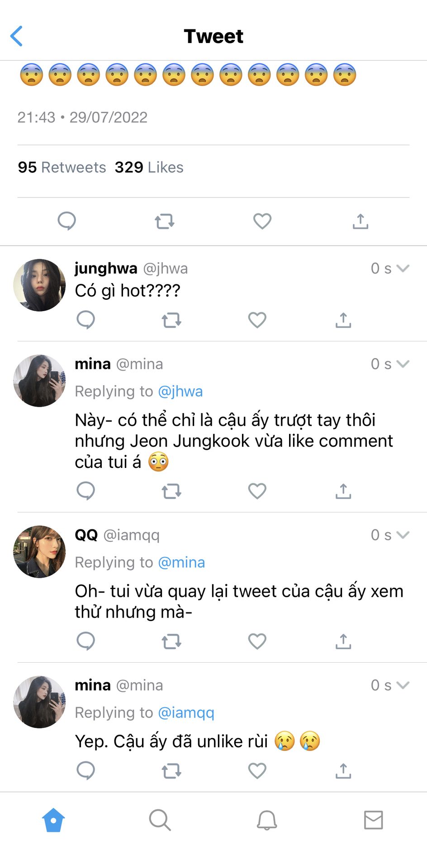Image resolution: width=427 pixels, height=868 pixels.
Task: Like junghwa's 'Có gì hot????' comment
Action: coord(257,320)
